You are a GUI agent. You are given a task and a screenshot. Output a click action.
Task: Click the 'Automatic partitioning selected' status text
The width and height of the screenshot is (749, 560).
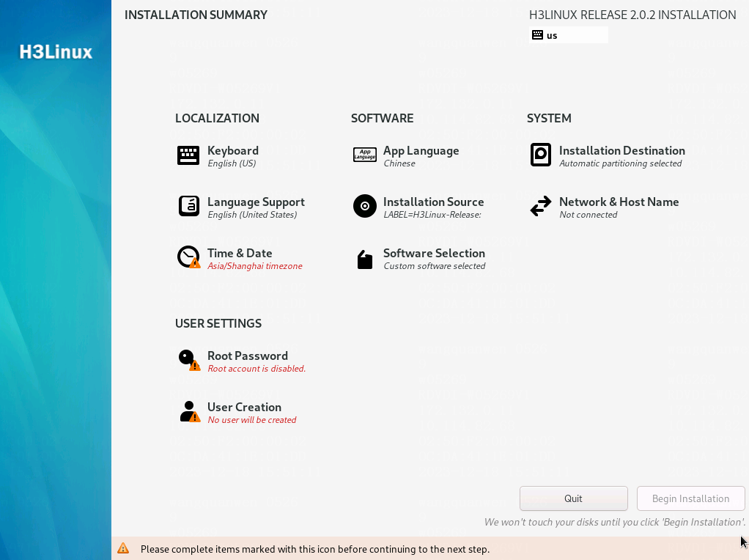pos(621,163)
